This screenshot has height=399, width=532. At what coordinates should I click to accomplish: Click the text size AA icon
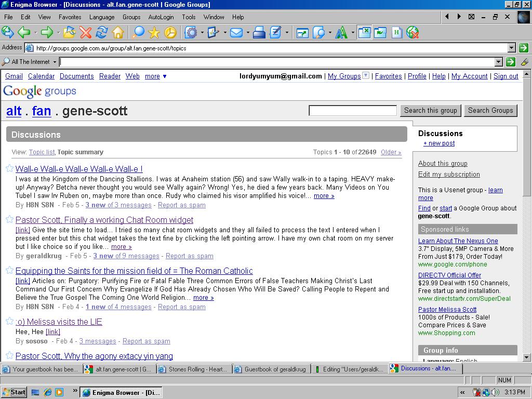[341, 33]
